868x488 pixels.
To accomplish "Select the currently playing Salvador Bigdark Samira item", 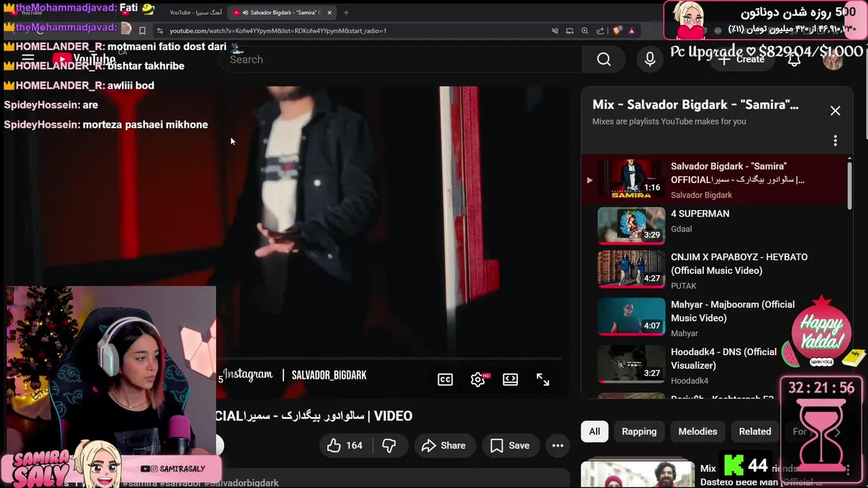I will [714, 180].
